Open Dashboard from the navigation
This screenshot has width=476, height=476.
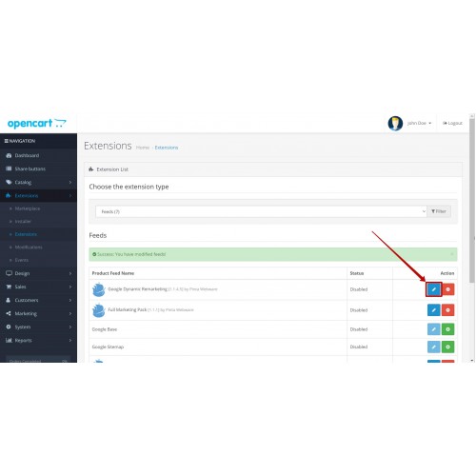coord(38,155)
